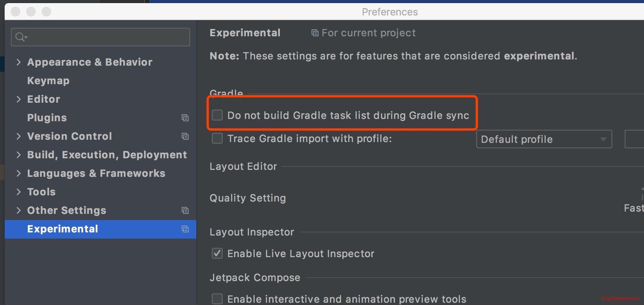Select Keymap in the sidebar

coord(48,81)
